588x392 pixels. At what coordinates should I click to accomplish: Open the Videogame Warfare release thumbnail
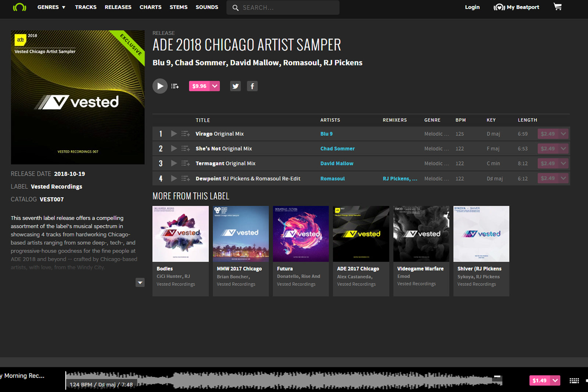[421, 234]
